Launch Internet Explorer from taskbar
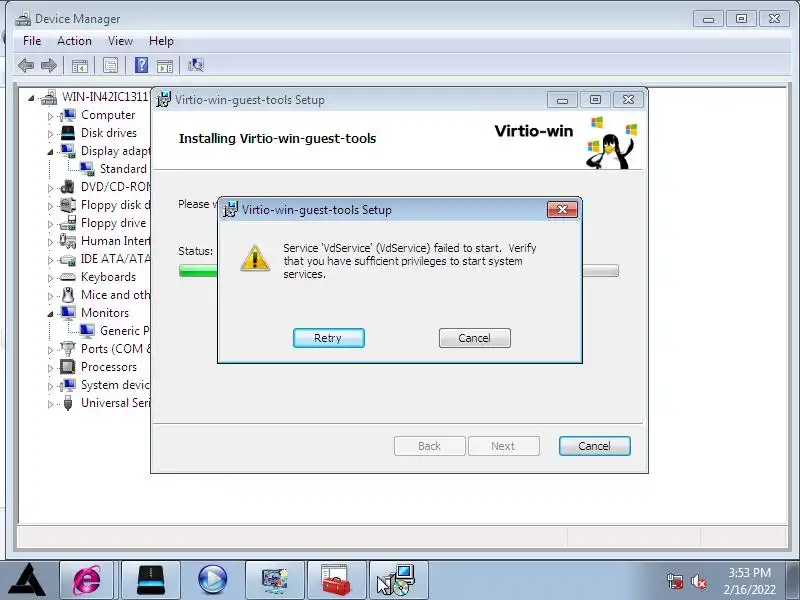The width and height of the screenshot is (800, 600). coord(87,580)
